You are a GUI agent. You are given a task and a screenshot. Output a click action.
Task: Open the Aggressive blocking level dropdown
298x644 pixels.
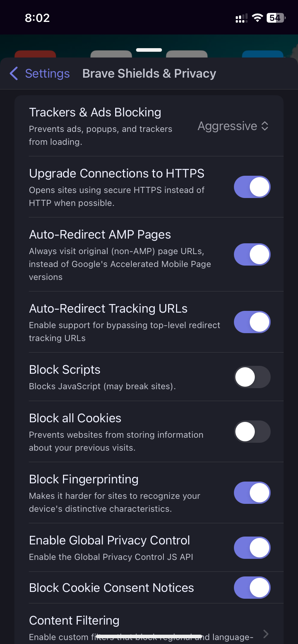click(x=233, y=126)
